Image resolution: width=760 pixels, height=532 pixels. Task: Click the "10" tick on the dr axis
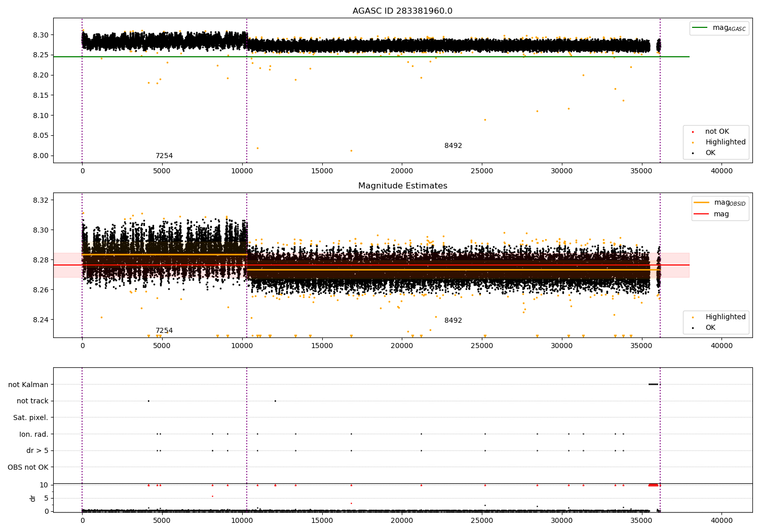point(45,485)
